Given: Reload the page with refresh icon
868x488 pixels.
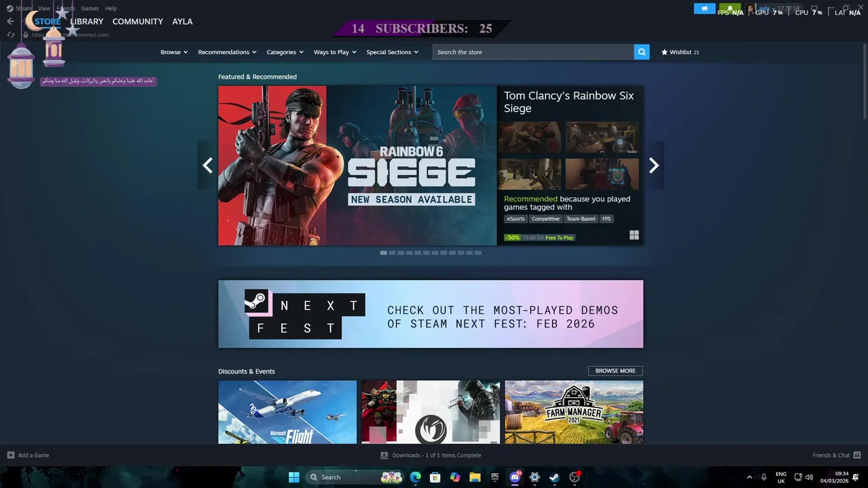Looking at the screenshot, I should point(10,35).
